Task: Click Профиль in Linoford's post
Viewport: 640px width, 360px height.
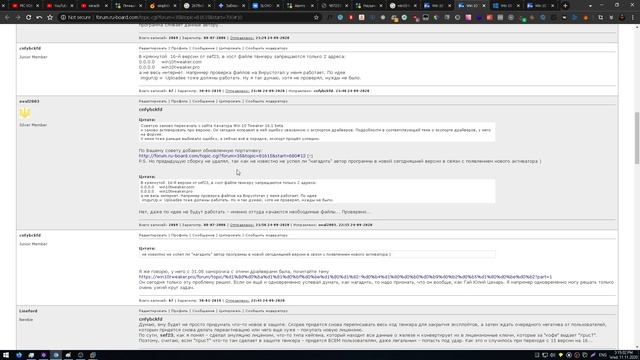Action: click(x=179, y=311)
